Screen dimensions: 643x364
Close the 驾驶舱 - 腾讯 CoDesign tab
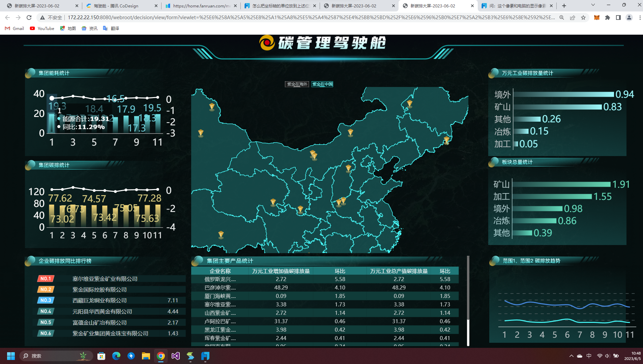[x=156, y=6]
